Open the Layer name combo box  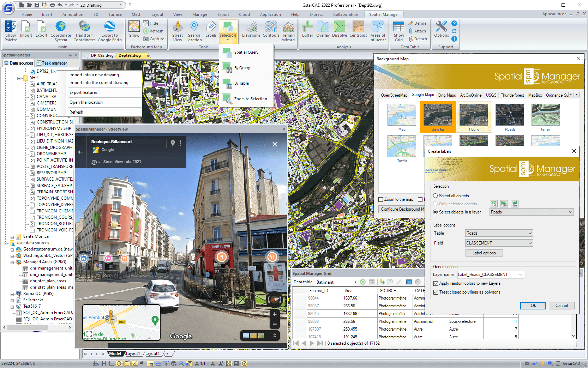(490, 275)
